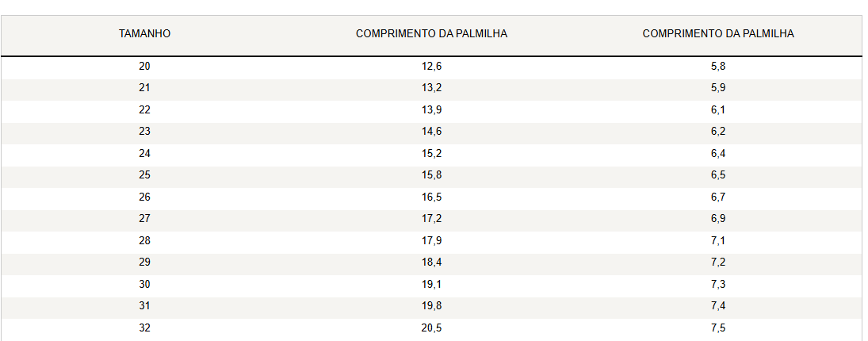Select the 14,6 length cell

click(431, 132)
